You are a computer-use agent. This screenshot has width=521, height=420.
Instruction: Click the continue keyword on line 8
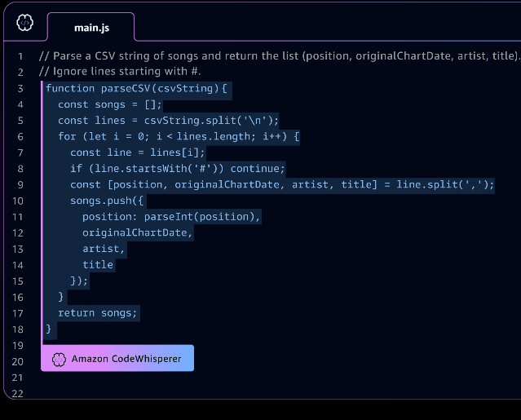click(258, 169)
